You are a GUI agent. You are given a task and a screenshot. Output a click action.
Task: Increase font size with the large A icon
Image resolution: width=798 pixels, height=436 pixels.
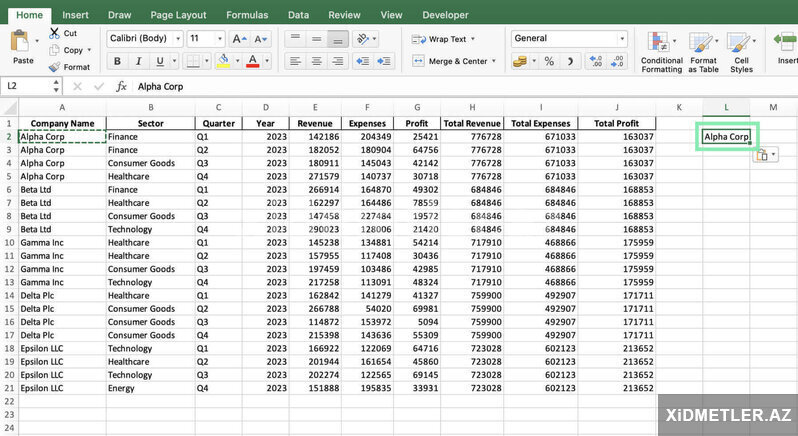239,39
